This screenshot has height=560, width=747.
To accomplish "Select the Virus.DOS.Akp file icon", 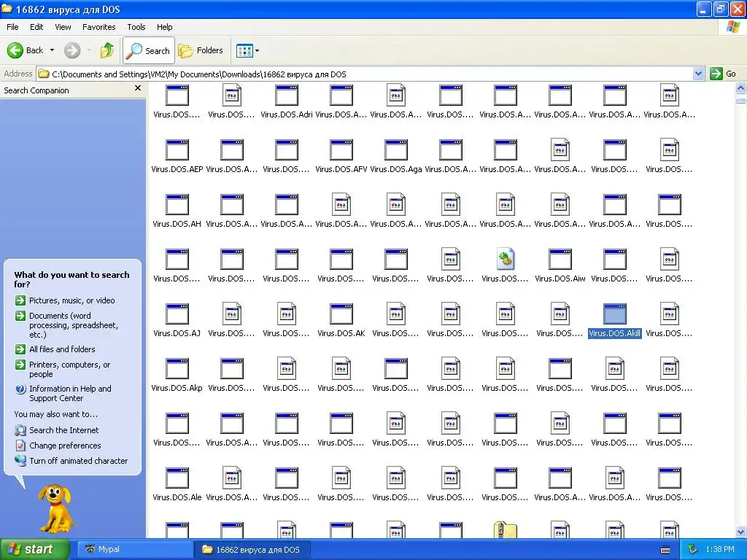I will click(x=177, y=369).
